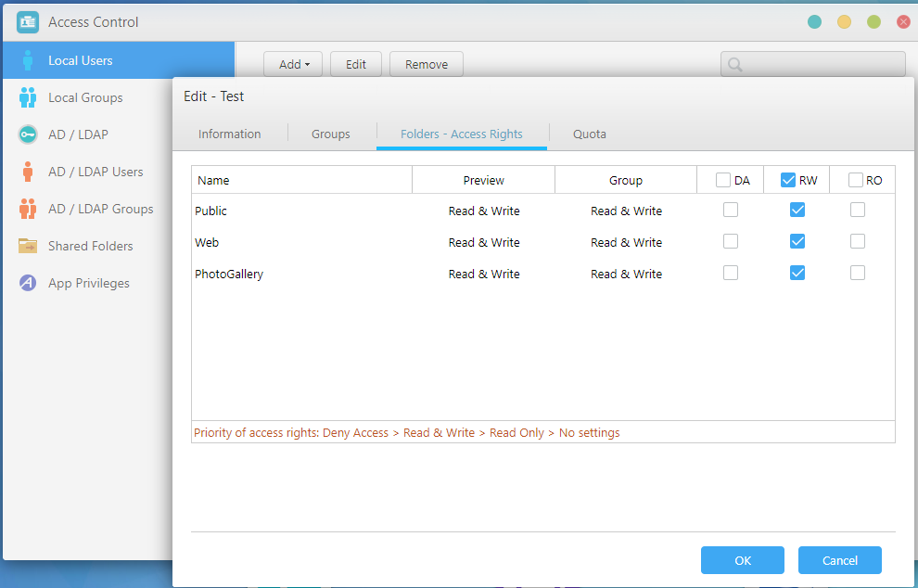
Task: Click the search magnifier icon
Action: coord(735,64)
